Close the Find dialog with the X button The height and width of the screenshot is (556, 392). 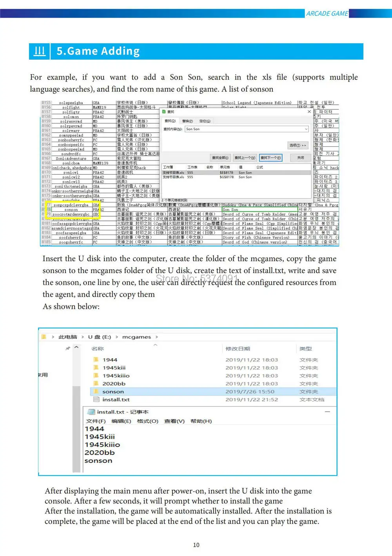click(x=309, y=112)
